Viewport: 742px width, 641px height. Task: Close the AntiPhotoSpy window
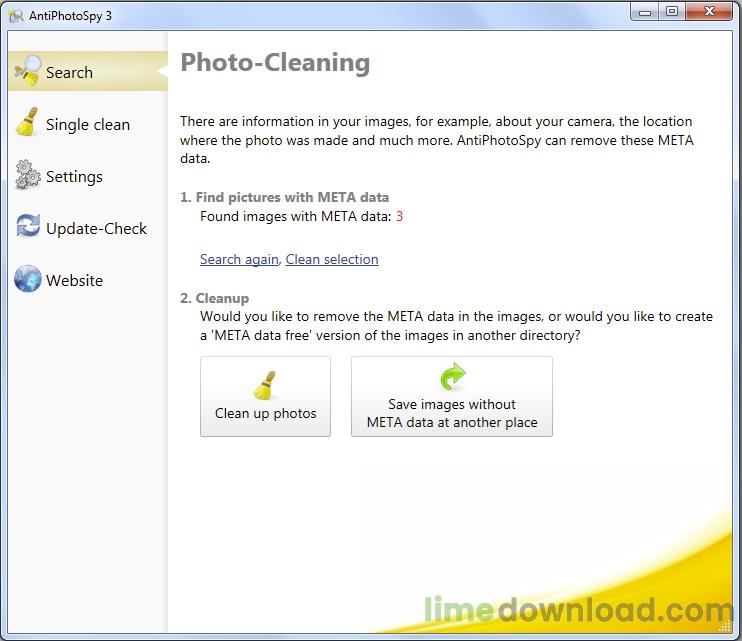pos(709,12)
